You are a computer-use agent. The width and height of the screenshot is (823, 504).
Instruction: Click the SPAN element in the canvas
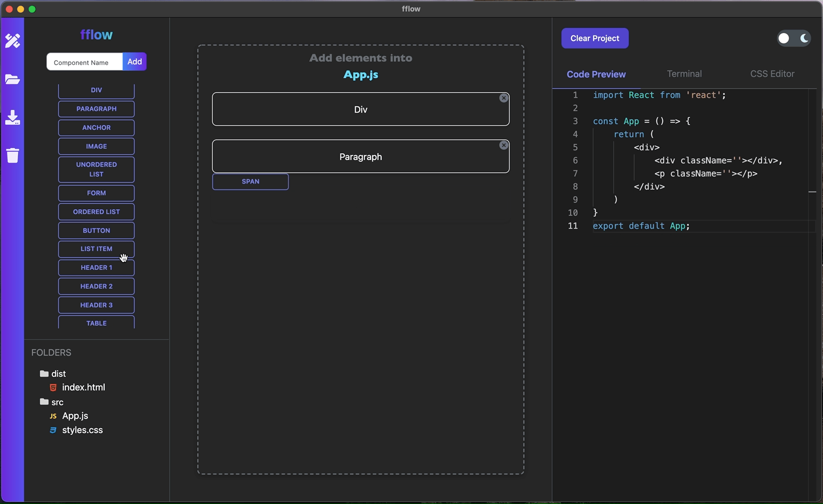250,182
